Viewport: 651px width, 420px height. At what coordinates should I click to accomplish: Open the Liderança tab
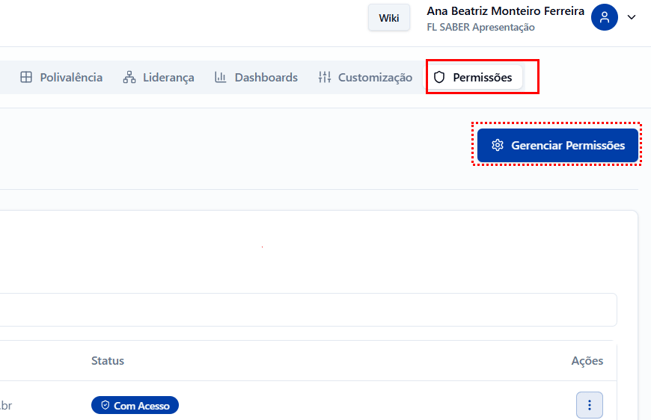tap(168, 77)
